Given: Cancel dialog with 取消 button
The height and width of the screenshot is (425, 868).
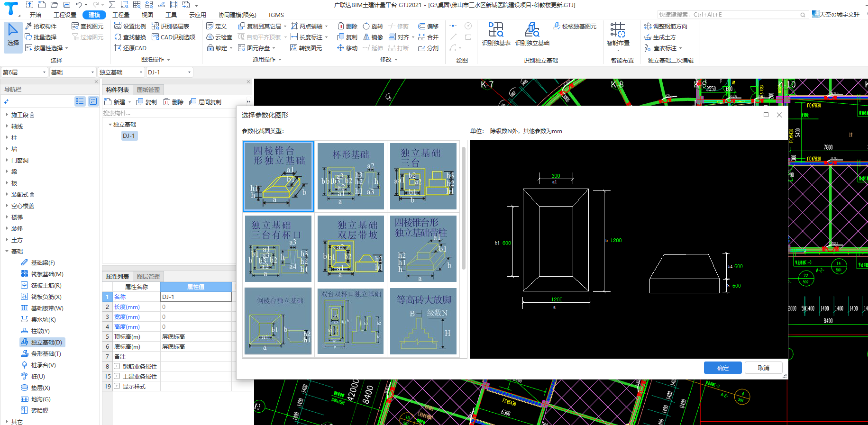Looking at the screenshot, I should coord(763,368).
